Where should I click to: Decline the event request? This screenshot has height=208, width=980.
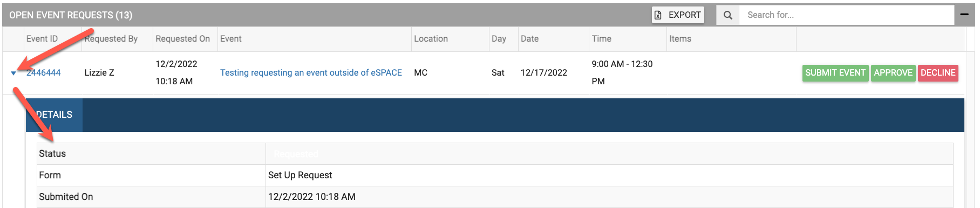pos(938,72)
